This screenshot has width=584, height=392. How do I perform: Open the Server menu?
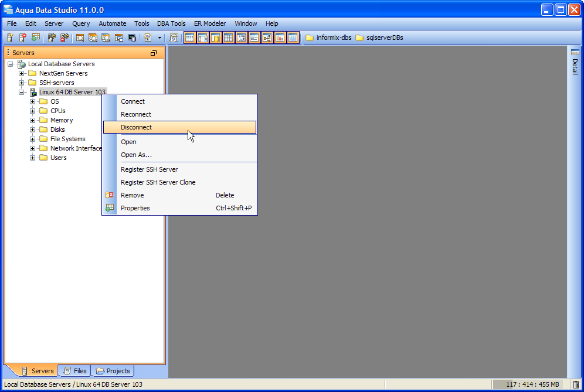click(x=54, y=23)
